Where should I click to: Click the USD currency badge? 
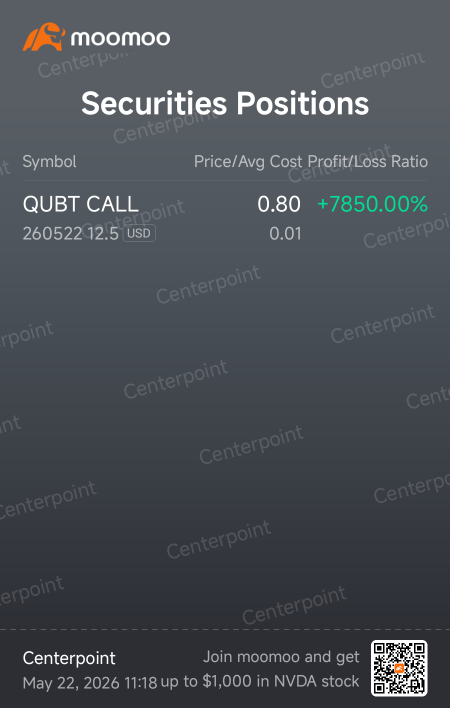click(x=139, y=234)
